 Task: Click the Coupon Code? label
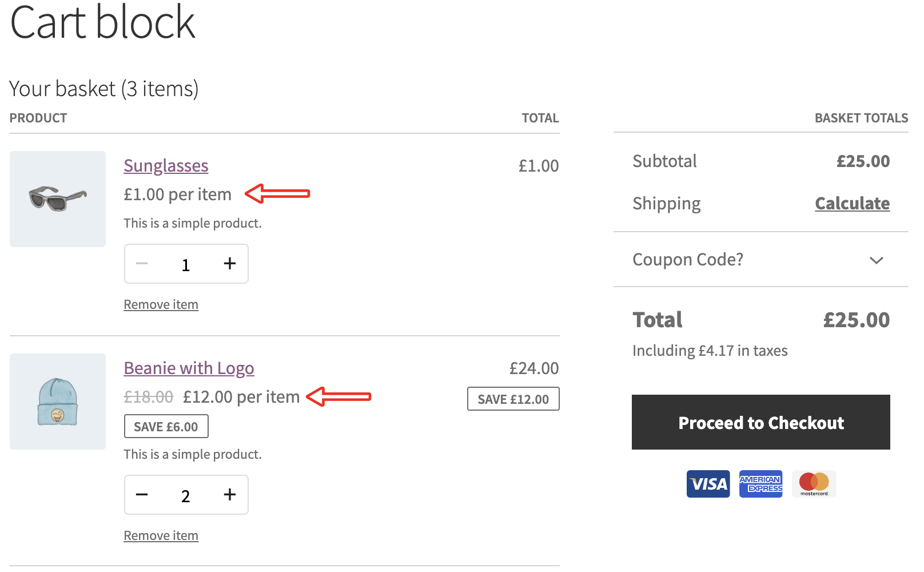coord(687,260)
